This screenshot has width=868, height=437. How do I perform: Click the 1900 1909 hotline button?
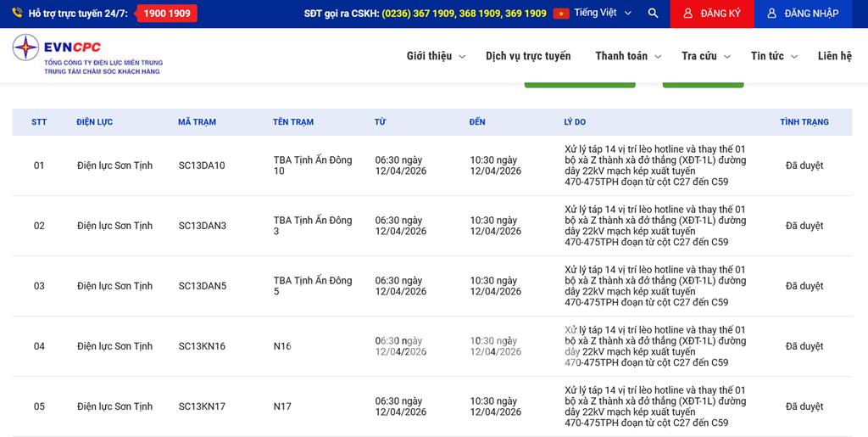(x=167, y=14)
